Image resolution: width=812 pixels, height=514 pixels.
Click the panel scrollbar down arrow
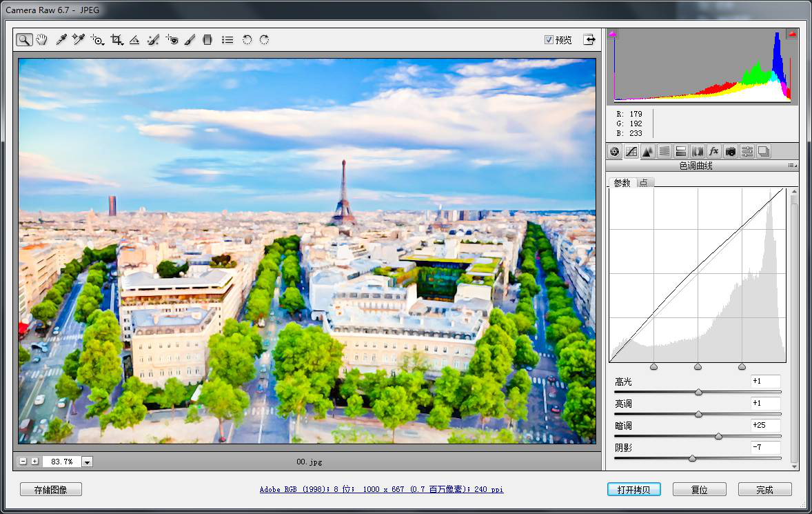tap(794, 466)
